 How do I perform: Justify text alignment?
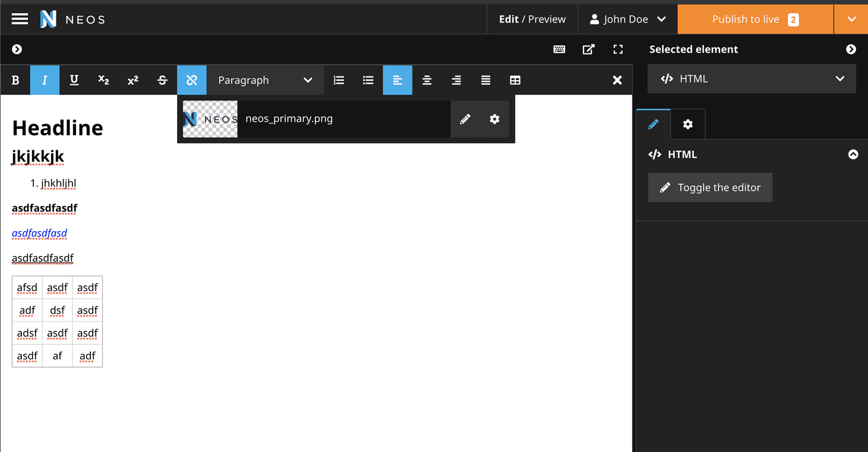click(x=485, y=80)
